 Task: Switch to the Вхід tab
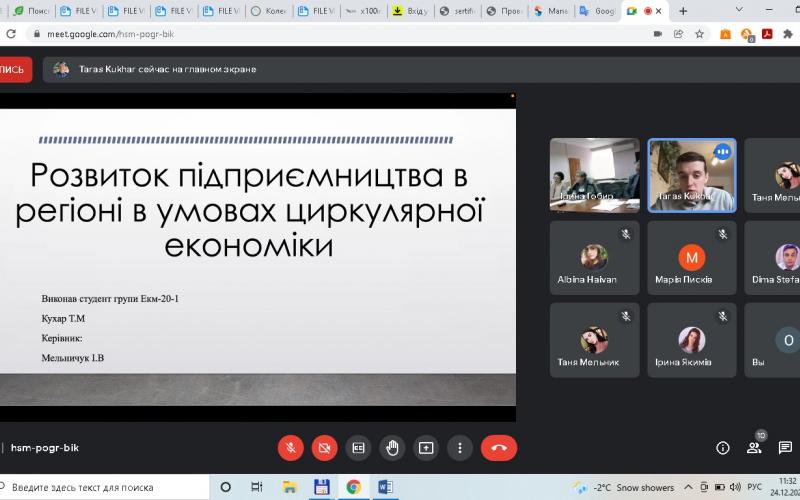tap(411, 11)
